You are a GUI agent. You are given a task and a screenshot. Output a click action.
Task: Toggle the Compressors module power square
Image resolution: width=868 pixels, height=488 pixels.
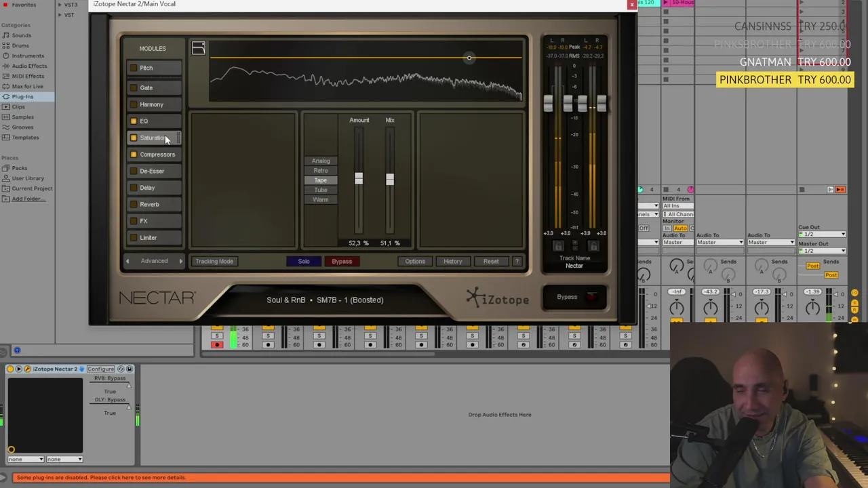[134, 155]
